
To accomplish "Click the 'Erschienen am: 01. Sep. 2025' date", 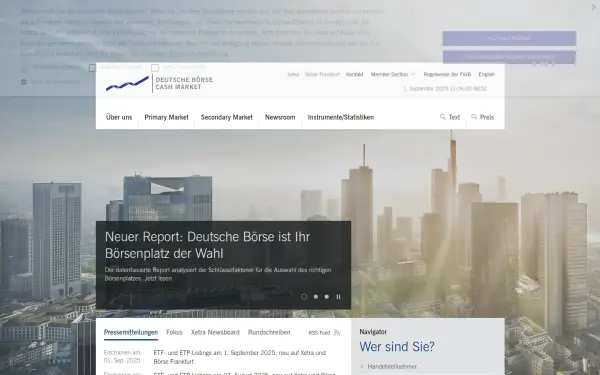I will point(122,357).
